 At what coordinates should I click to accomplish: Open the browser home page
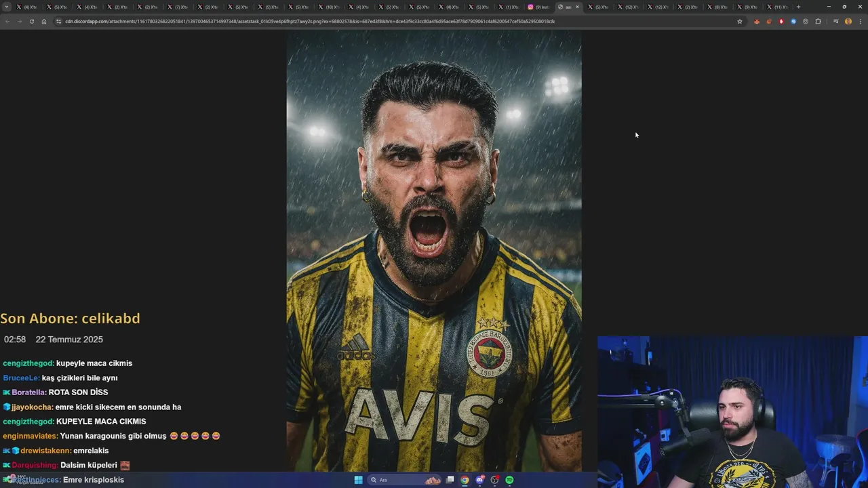(44, 21)
